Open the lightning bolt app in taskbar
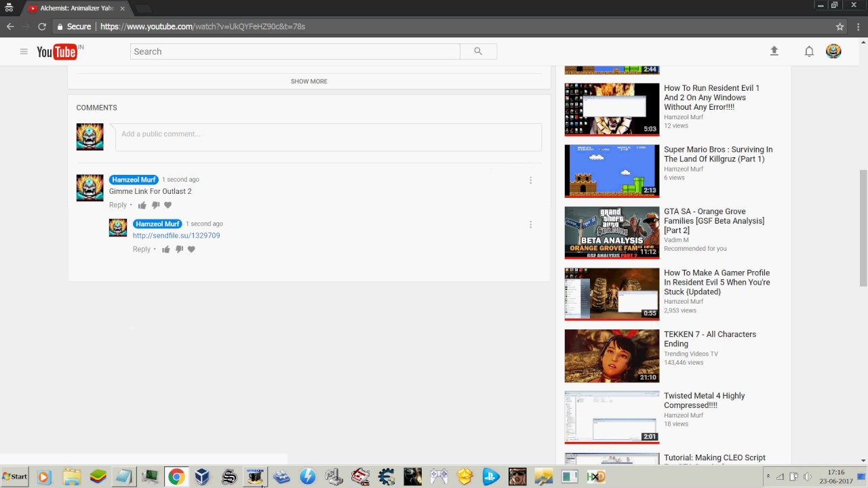The height and width of the screenshot is (488, 868). 307,476
